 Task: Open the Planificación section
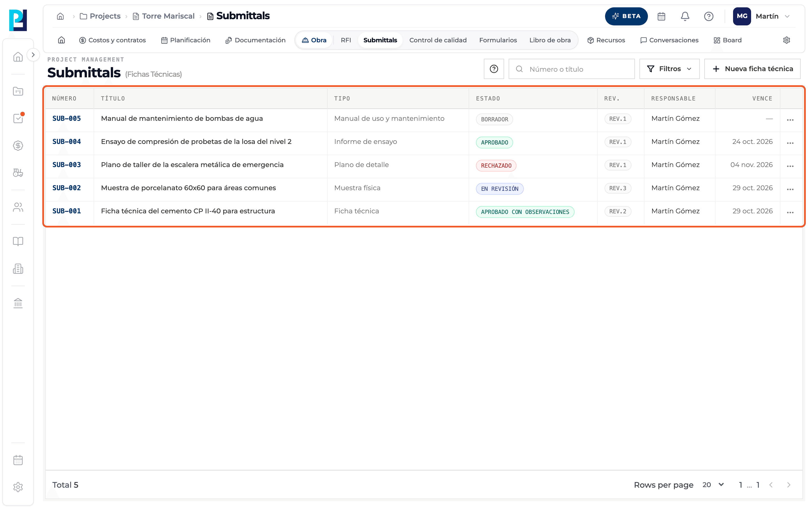pyautogui.click(x=186, y=40)
